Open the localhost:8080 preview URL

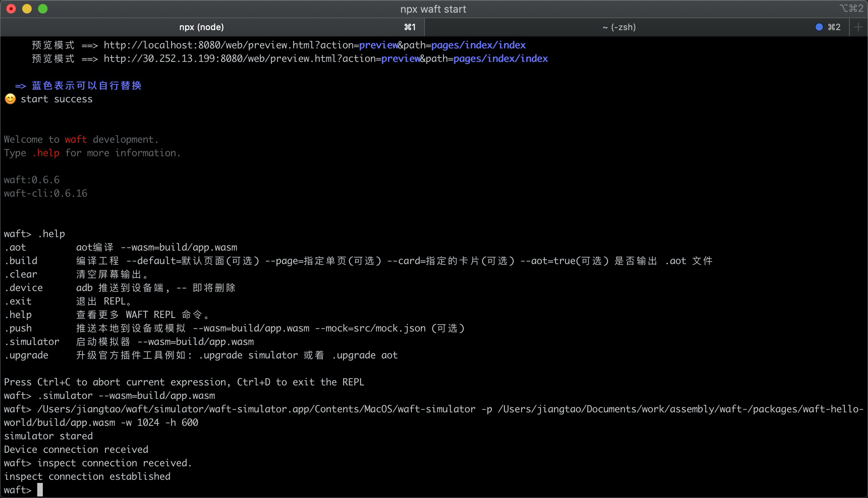click(314, 45)
